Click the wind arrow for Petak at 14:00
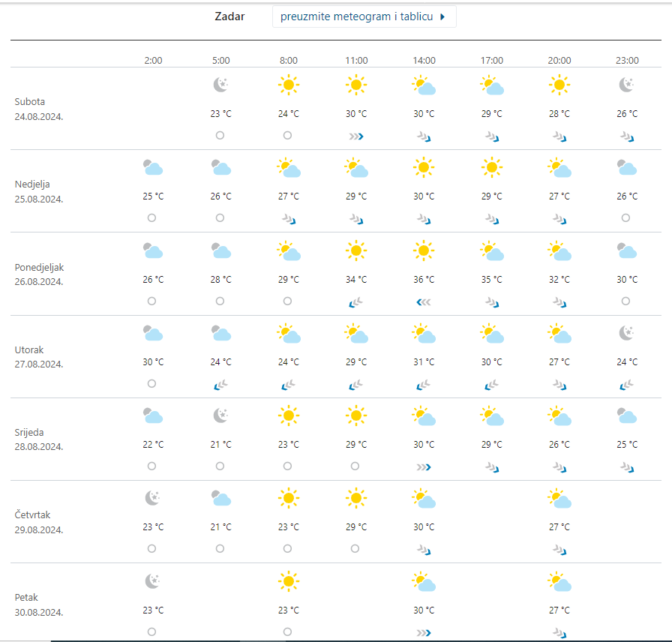Image resolution: width=672 pixels, height=642 pixels. point(424,632)
